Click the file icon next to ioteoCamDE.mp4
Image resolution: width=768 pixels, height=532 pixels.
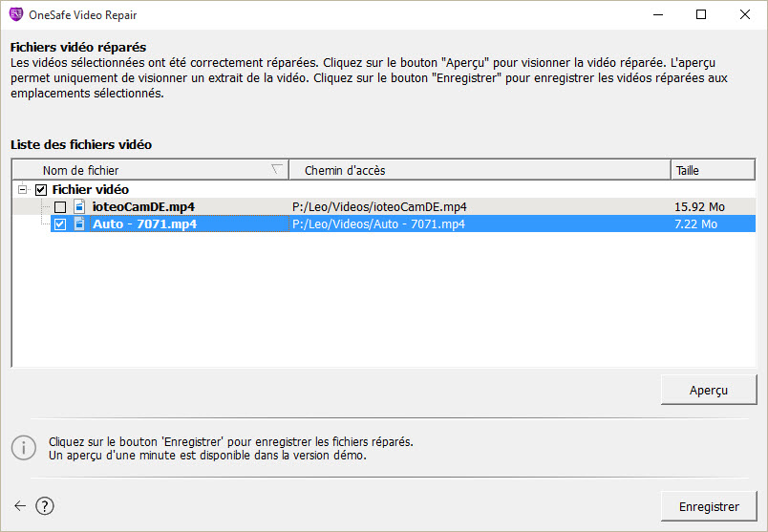(x=79, y=206)
